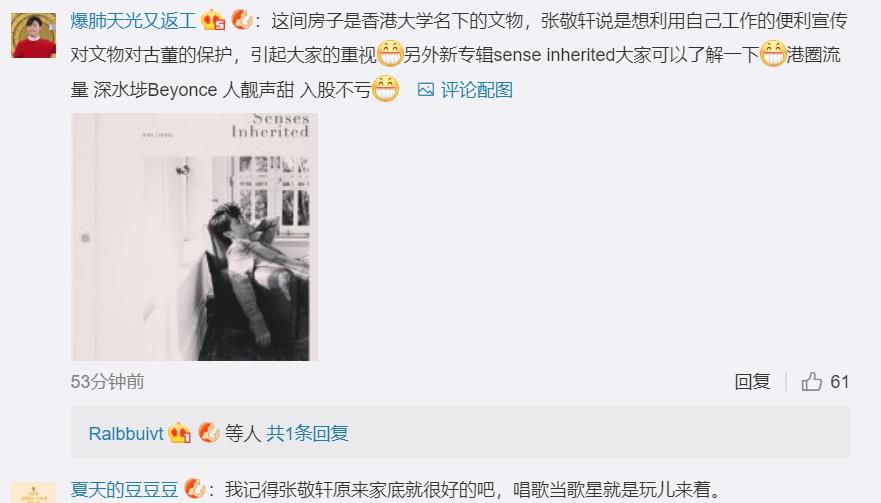Click flame badge beside 夏天的豆豆豆

pyautogui.click(x=194, y=488)
